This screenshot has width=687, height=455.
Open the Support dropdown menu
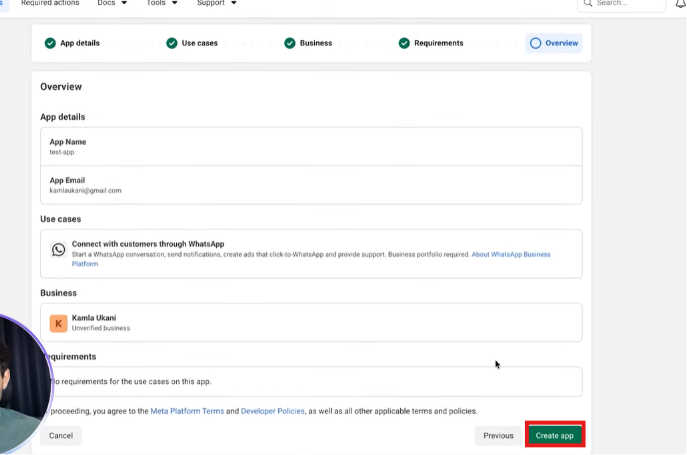[217, 3]
